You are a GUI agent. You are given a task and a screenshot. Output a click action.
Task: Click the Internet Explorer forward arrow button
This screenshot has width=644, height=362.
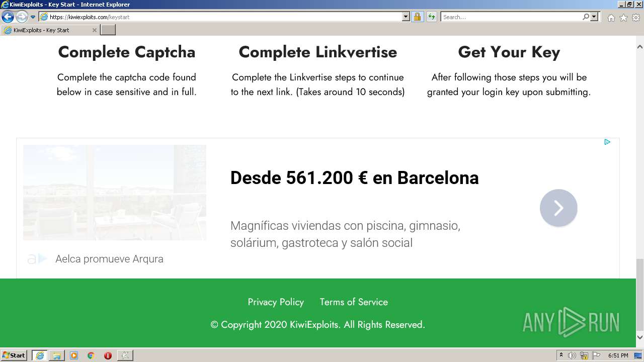(x=22, y=17)
